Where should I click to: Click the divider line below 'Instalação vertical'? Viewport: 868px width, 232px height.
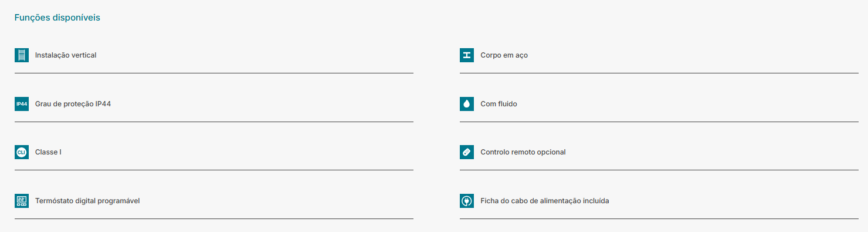[x=214, y=73]
